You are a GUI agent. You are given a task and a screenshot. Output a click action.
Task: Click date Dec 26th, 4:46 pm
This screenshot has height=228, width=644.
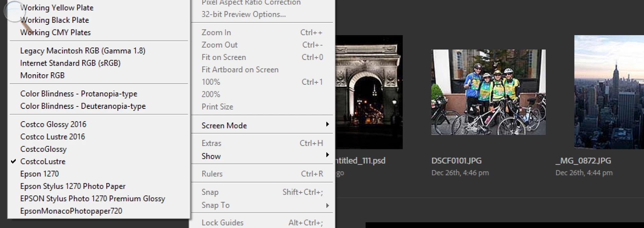[460, 173]
